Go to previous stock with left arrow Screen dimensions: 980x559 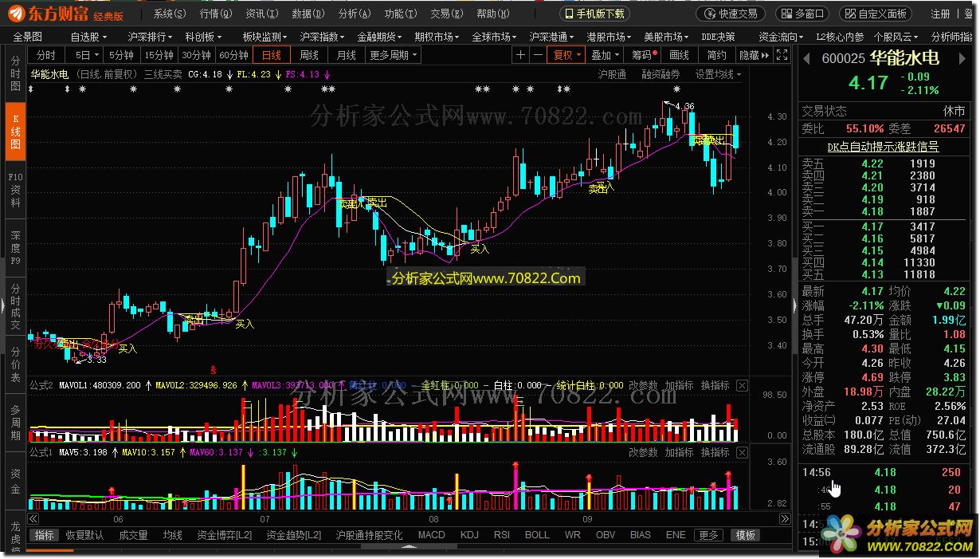pos(806,58)
